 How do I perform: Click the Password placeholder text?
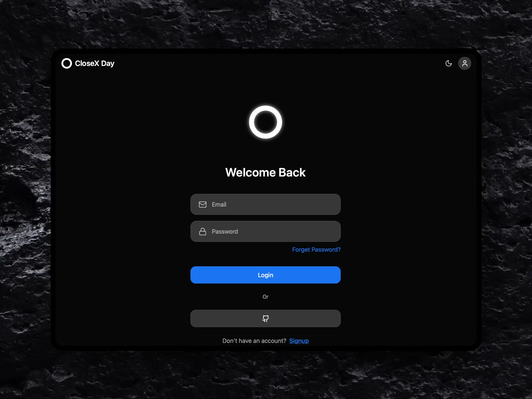point(225,232)
